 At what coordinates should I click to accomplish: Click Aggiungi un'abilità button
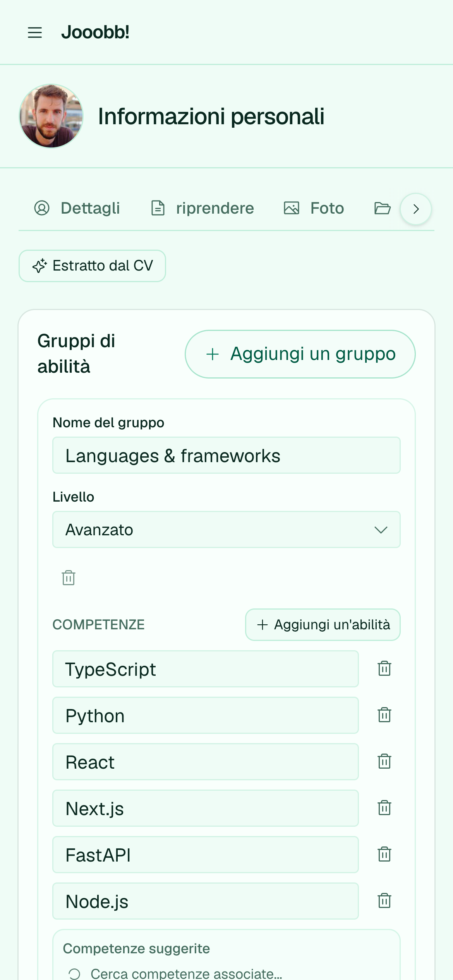323,625
